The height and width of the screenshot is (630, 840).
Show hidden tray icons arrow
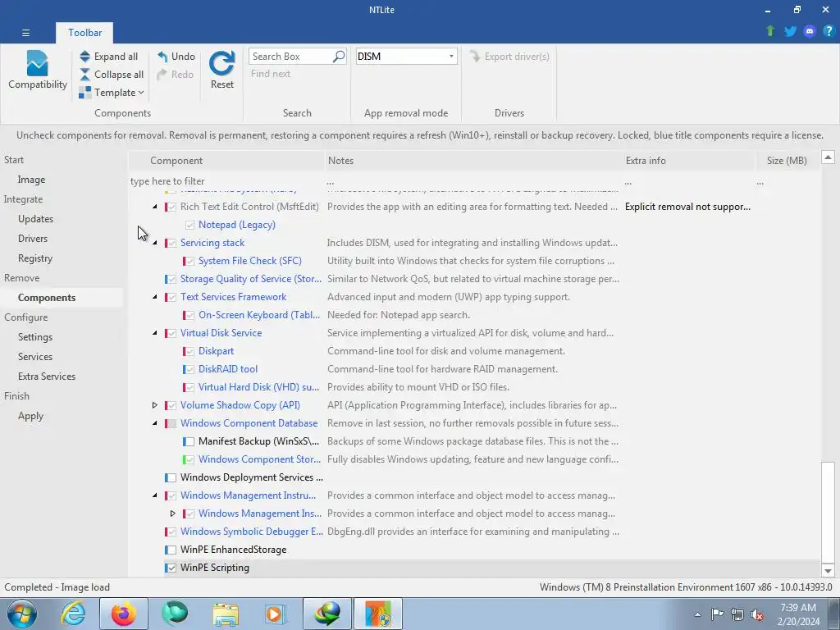point(697,614)
